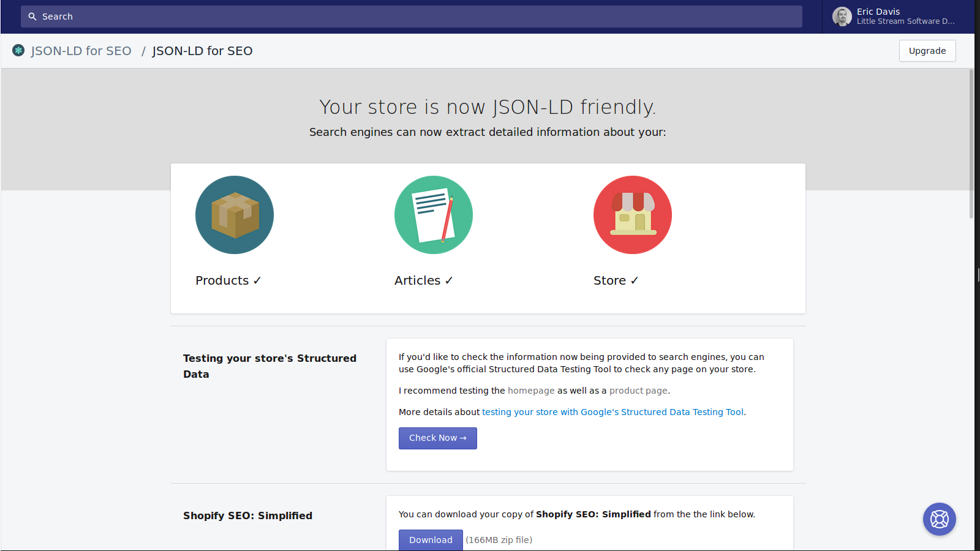This screenshot has height=551, width=980.
Task: Open the product page testing link
Action: (638, 391)
